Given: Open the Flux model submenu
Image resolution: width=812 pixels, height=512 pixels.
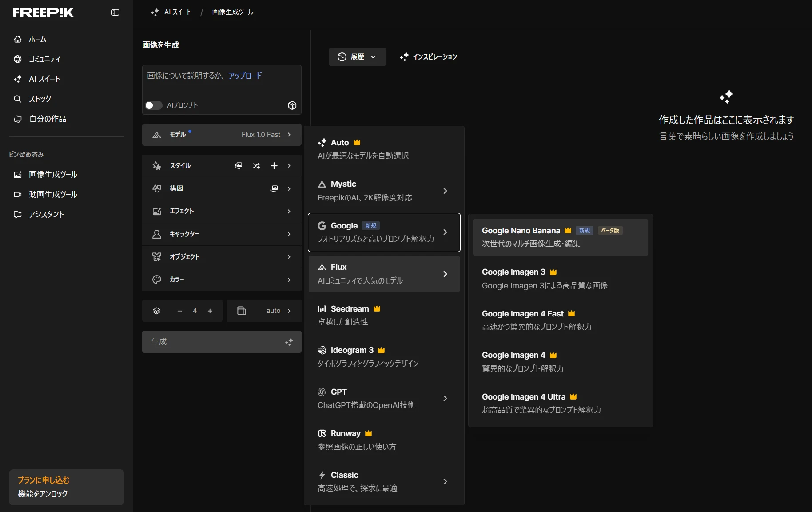Looking at the screenshot, I should pyautogui.click(x=384, y=274).
